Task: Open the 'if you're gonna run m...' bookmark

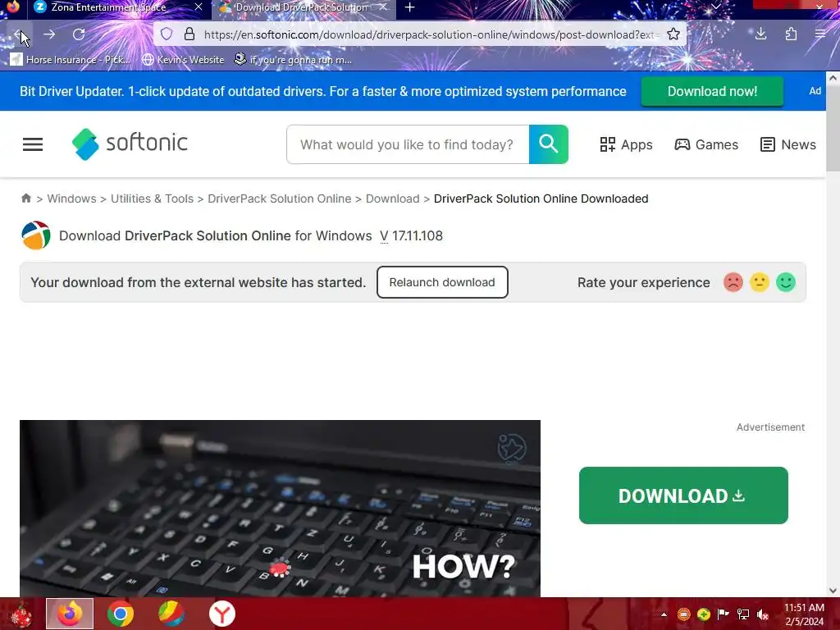Action: [294, 59]
